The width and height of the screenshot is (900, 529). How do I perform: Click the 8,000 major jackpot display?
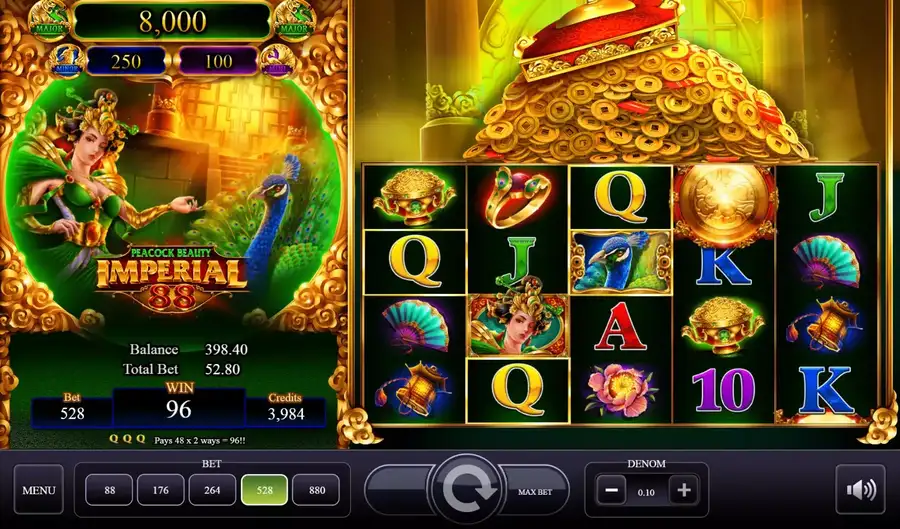click(x=173, y=21)
